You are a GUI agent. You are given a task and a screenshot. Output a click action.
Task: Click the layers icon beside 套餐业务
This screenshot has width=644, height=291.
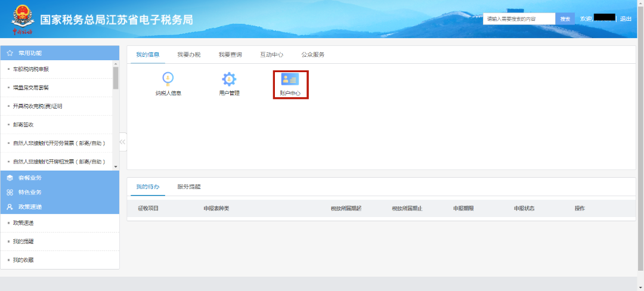10,178
